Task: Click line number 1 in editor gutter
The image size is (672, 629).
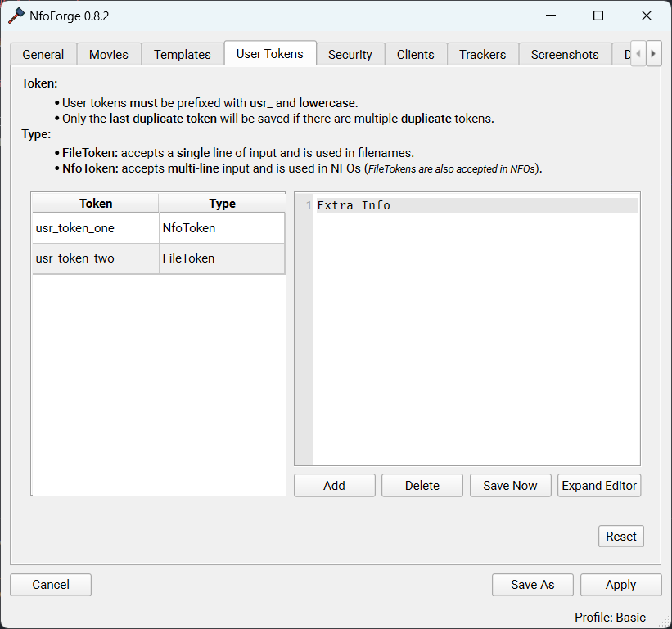Action: click(309, 205)
